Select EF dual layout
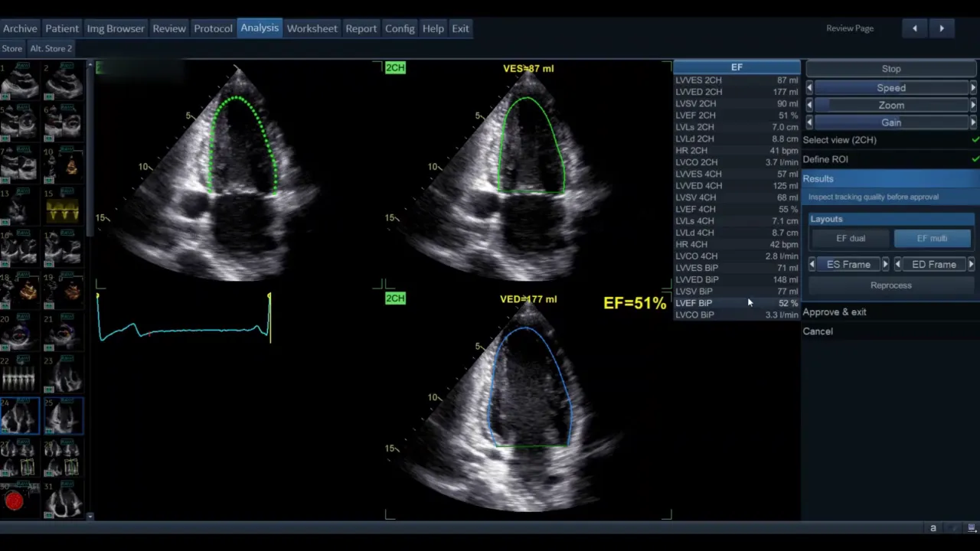This screenshot has height=551, width=980. coord(851,239)
